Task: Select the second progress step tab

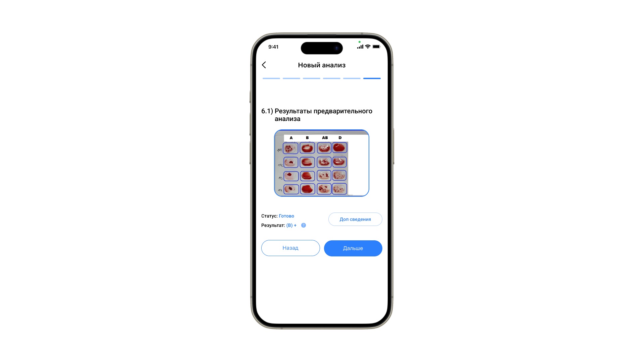Action: (x=291, y=78)
